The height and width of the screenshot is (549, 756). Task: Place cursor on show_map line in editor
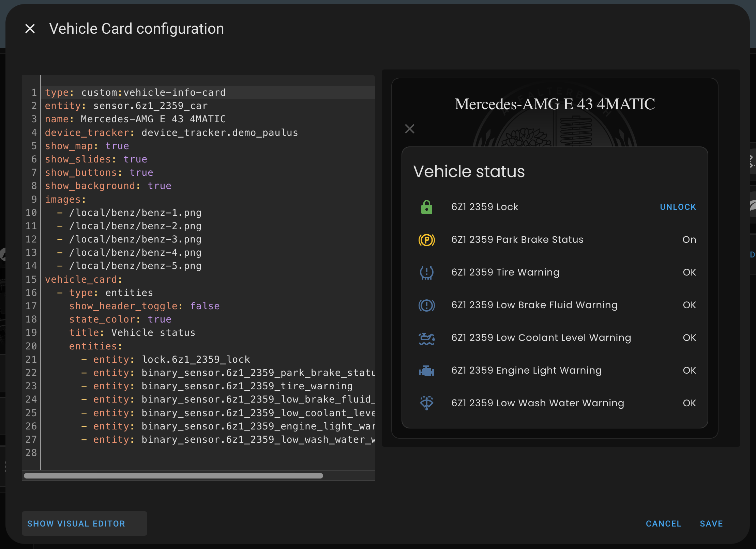coord(87,146)
